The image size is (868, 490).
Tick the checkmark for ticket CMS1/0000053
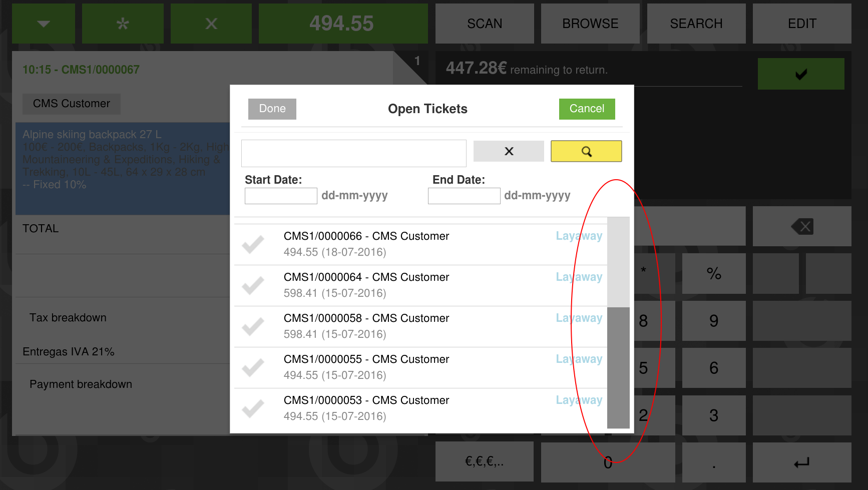click(x=253, y=408)
